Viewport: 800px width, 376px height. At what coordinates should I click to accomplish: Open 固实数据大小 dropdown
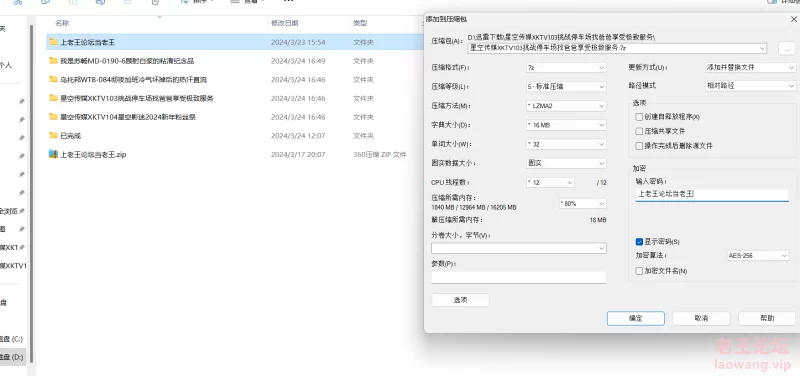[566, 163]
